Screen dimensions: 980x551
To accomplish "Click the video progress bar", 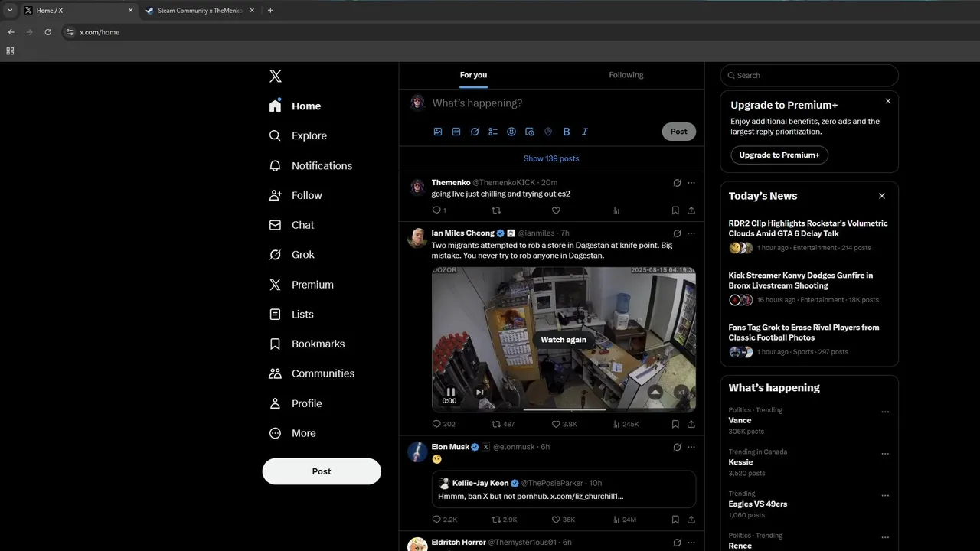I will coord(564,409).
